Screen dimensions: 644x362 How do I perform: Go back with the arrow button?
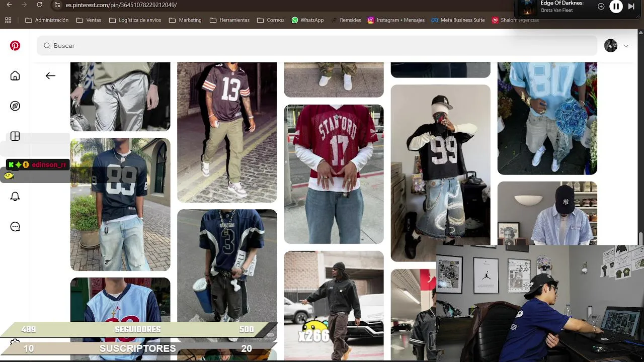pos(50,76)
